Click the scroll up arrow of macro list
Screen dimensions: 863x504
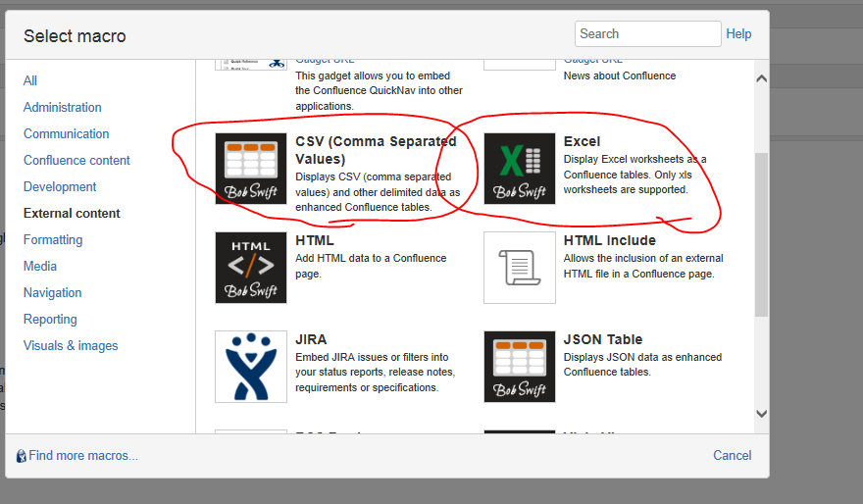pos(762,78)
